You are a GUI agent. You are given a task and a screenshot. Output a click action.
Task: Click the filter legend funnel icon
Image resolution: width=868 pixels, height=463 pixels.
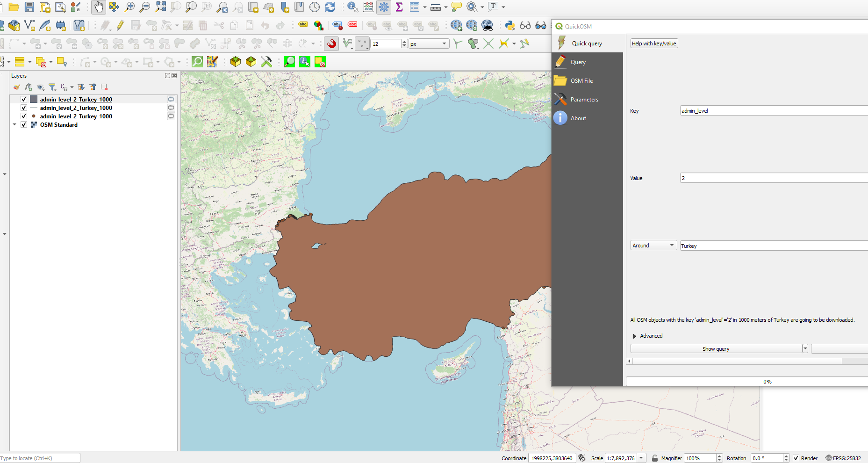pyautogui.click(x=52, y=87)
